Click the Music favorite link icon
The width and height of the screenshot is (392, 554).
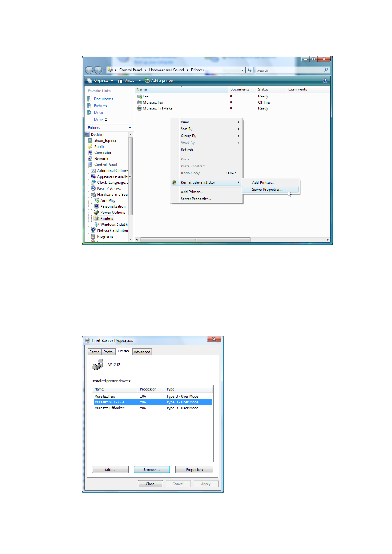[89, 113]
